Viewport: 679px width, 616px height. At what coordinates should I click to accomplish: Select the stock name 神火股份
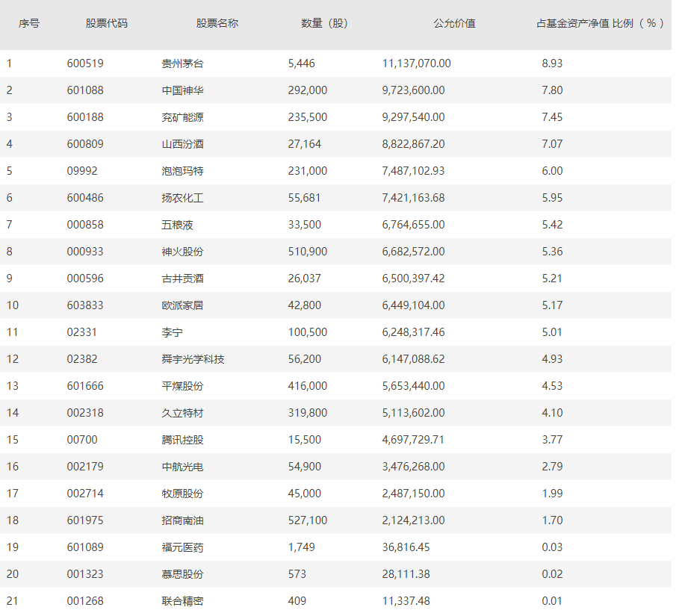point(182,252)
